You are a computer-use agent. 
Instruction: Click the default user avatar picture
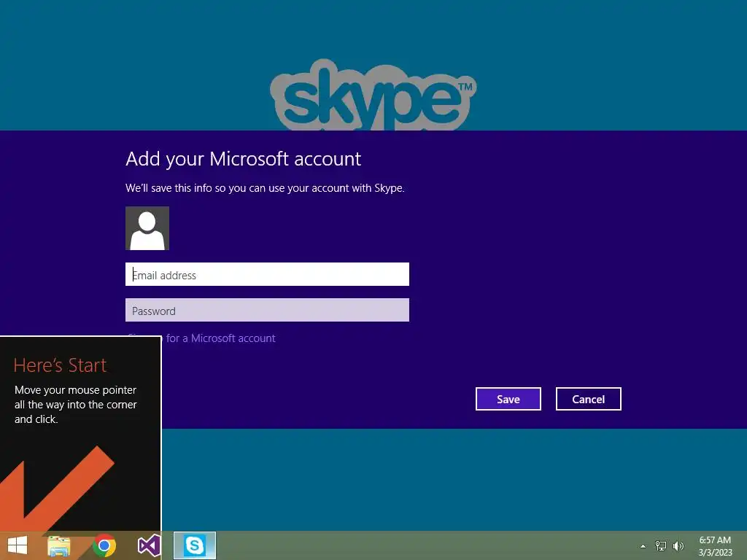147,228
